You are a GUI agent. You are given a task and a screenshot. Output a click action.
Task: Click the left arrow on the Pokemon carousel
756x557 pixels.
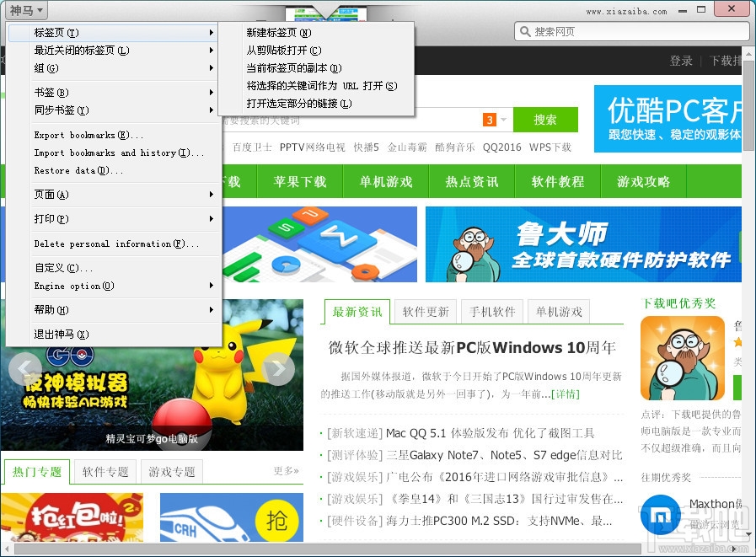24,368
